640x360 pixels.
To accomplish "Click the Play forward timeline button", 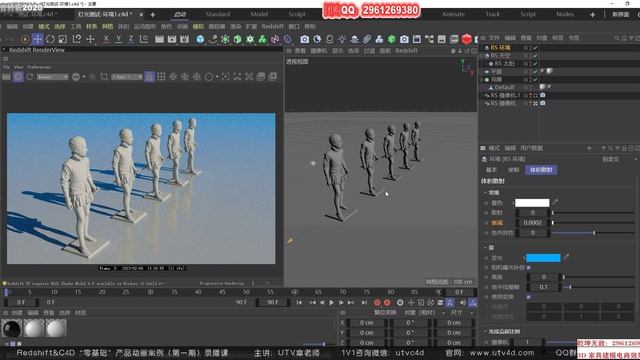I will coord(331,302).
